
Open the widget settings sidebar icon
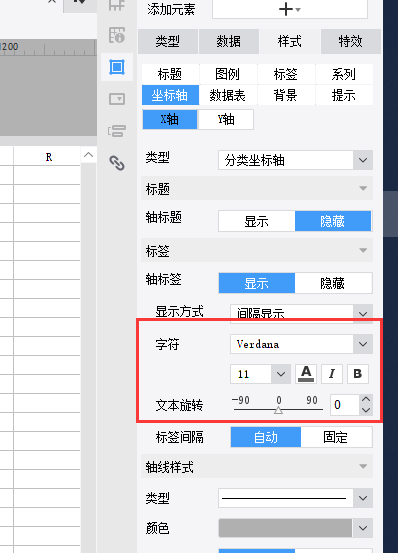117,99
